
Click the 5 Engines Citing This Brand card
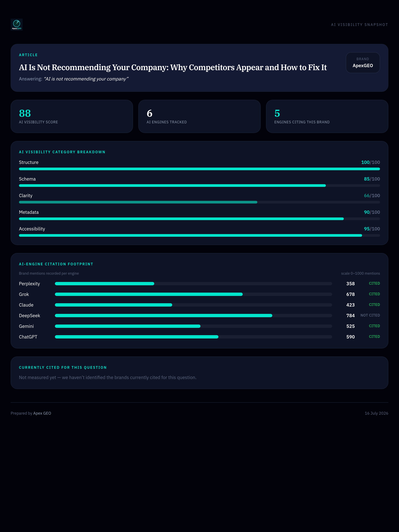point(327,116)
